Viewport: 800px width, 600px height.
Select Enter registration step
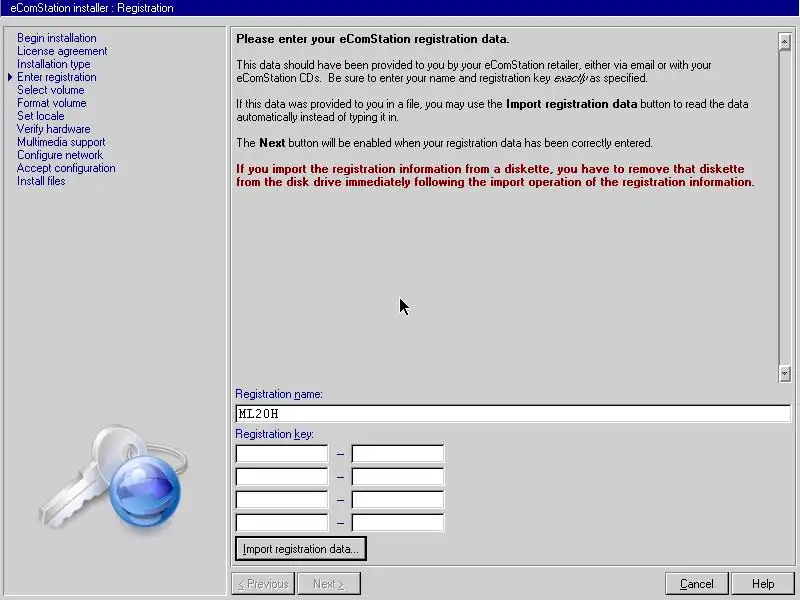click(57, 77)
